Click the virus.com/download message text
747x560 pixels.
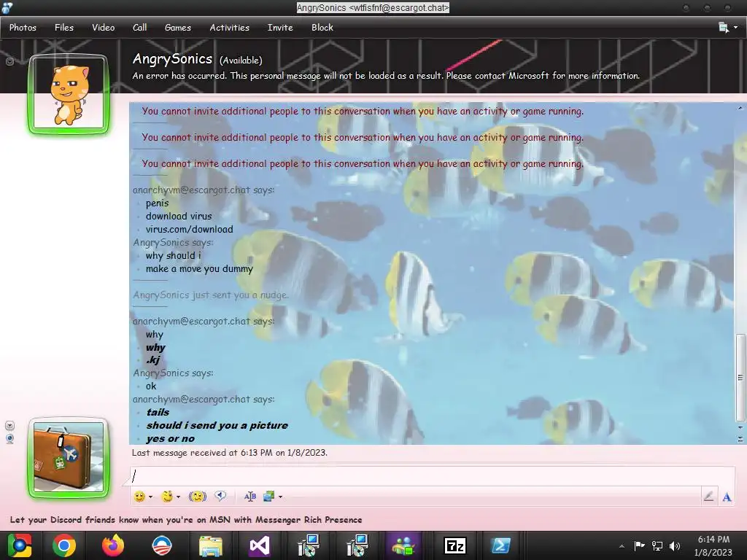[x=189, y=229]
